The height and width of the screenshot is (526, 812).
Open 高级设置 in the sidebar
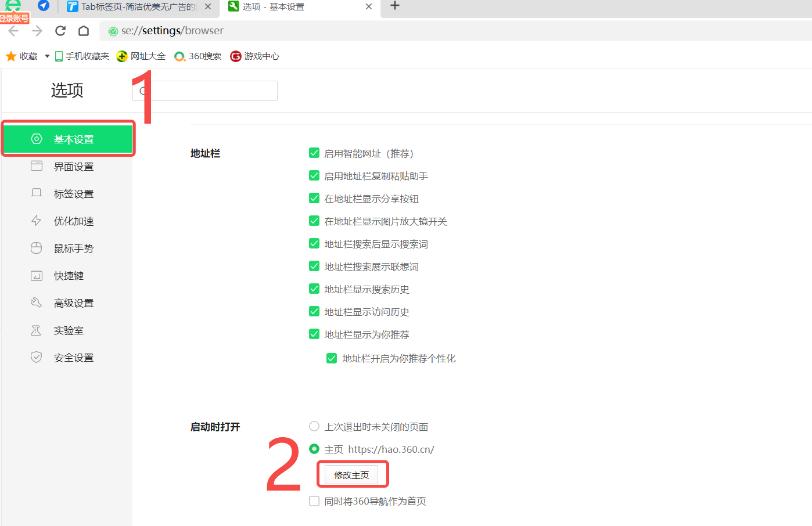[x=73, y=303]
